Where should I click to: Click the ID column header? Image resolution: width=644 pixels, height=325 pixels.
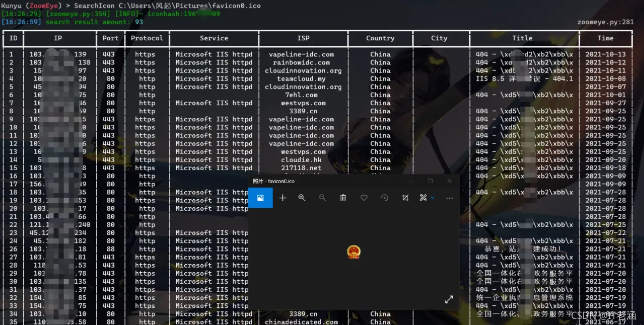pyautogui.click(x=13, y=38)
